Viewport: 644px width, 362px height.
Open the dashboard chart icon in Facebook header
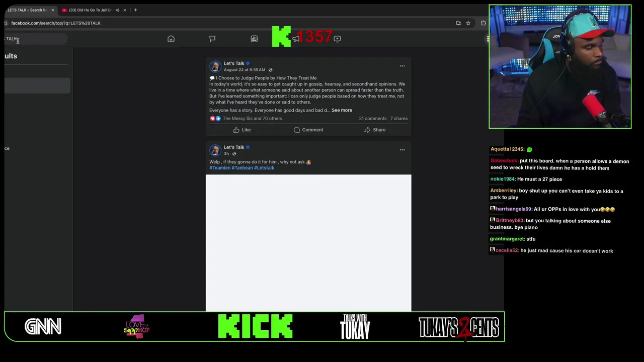254,39
